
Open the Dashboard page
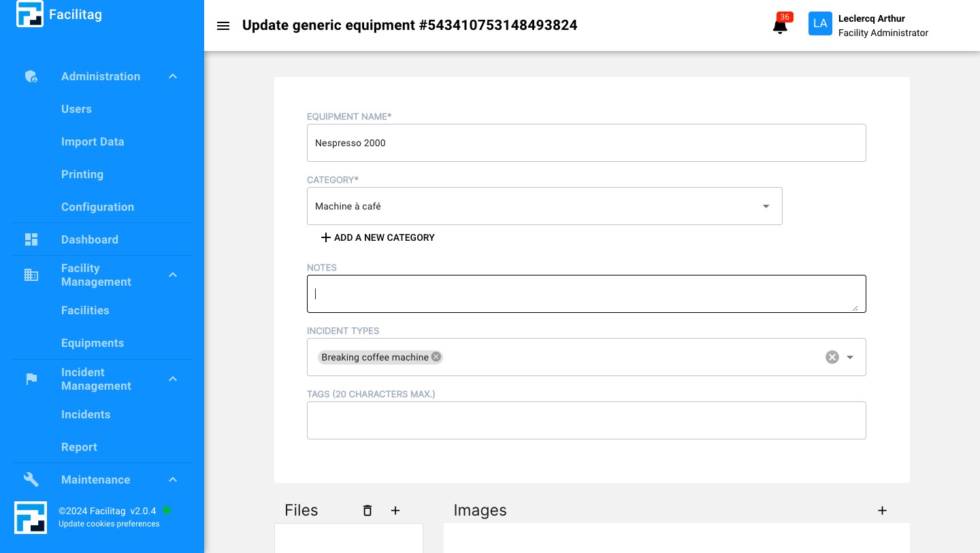tap(89, 239)
